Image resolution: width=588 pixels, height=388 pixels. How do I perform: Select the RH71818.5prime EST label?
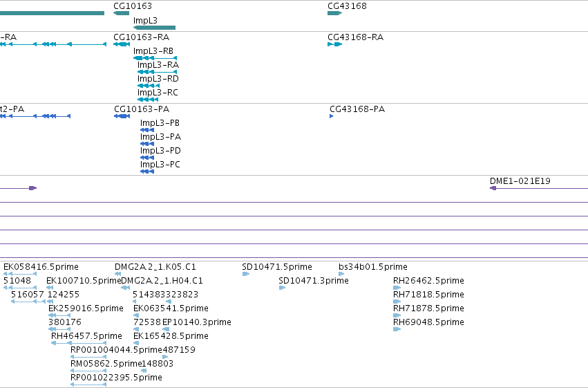(428, 295)
